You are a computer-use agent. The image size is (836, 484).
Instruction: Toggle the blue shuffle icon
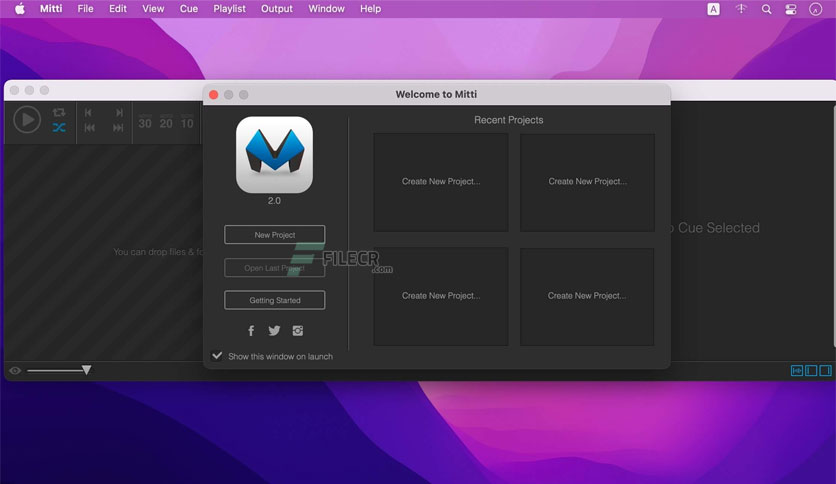click(x=59, y=127)
